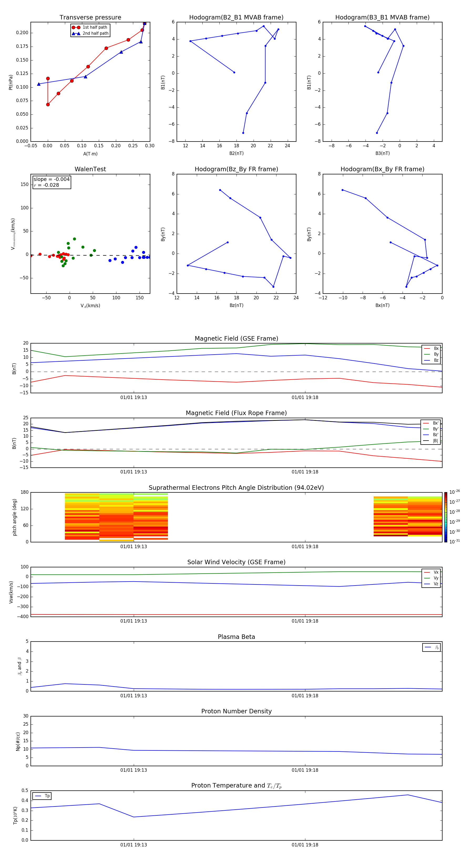This screenshot has height=868, width=473.
Task: Select the "|B|" legend entry in Flux Rope panel
Action: click(x=431, y=441)
